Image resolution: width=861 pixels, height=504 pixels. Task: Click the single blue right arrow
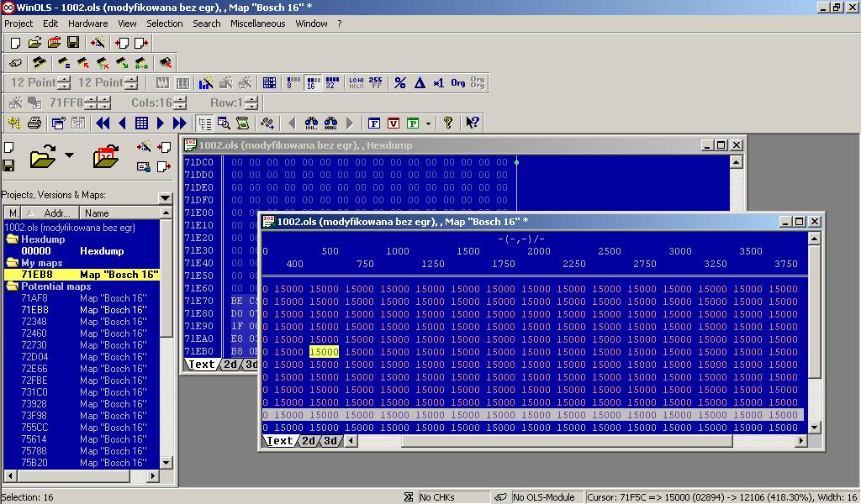[x=161, y=123]
